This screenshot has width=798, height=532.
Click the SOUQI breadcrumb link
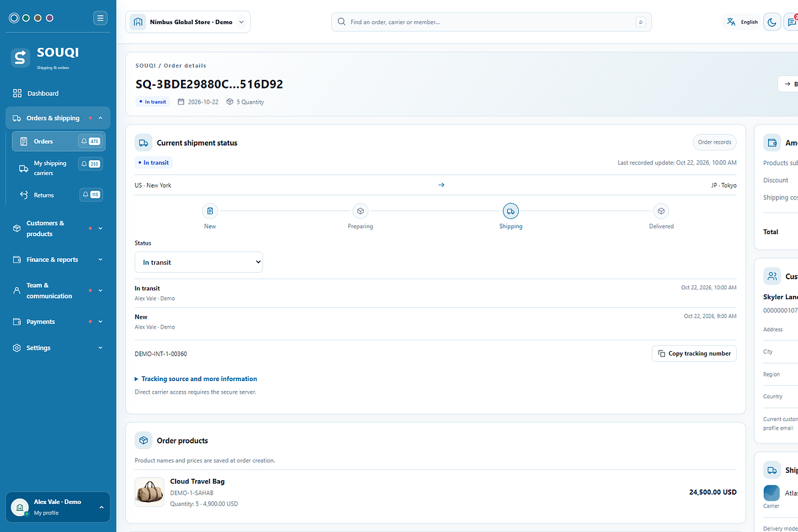(x=146, y=66)
